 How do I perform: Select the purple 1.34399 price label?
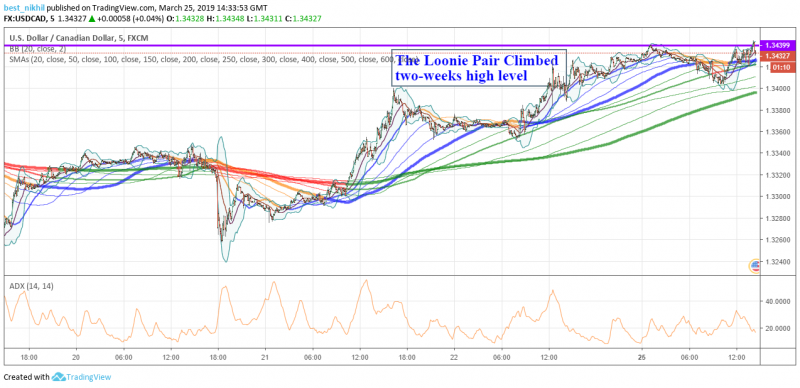click(x=777, y=45)
